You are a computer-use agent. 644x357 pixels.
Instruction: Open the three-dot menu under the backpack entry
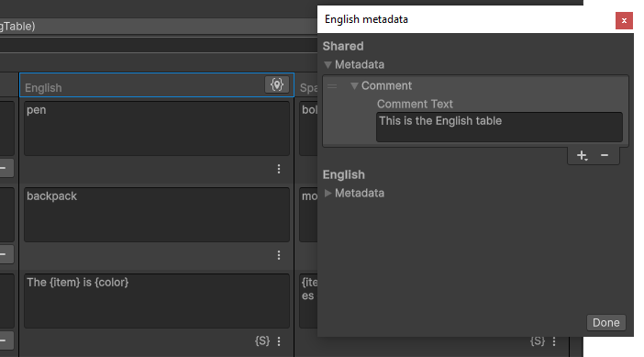279,255
